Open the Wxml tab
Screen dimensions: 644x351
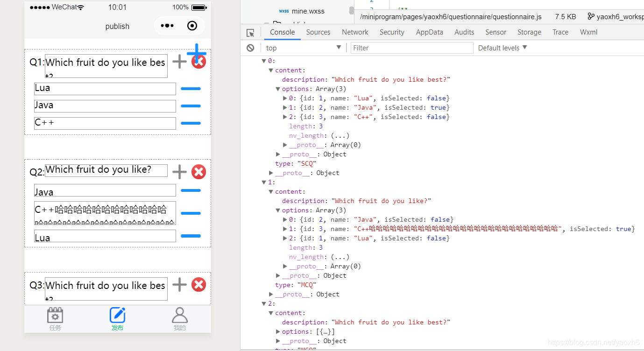[588, 32]
